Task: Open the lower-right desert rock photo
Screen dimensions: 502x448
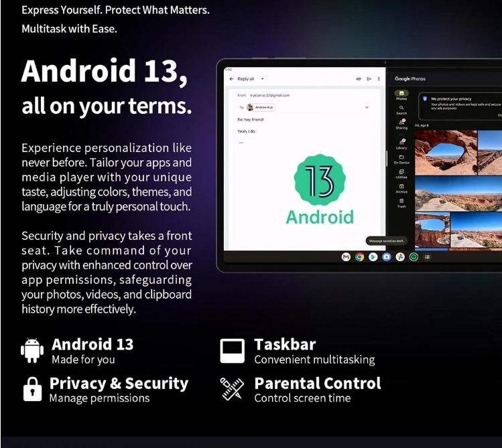Action: tap(476, 230)
